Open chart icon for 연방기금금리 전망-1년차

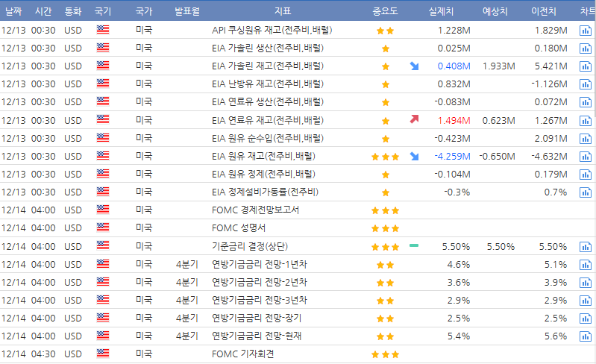(x=586, y=265)
